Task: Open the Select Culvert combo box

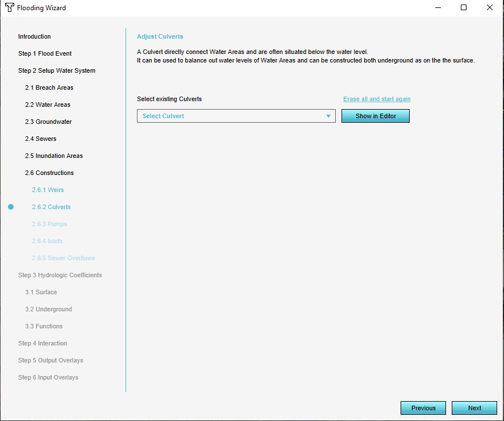Action: (x=236, y=116)
